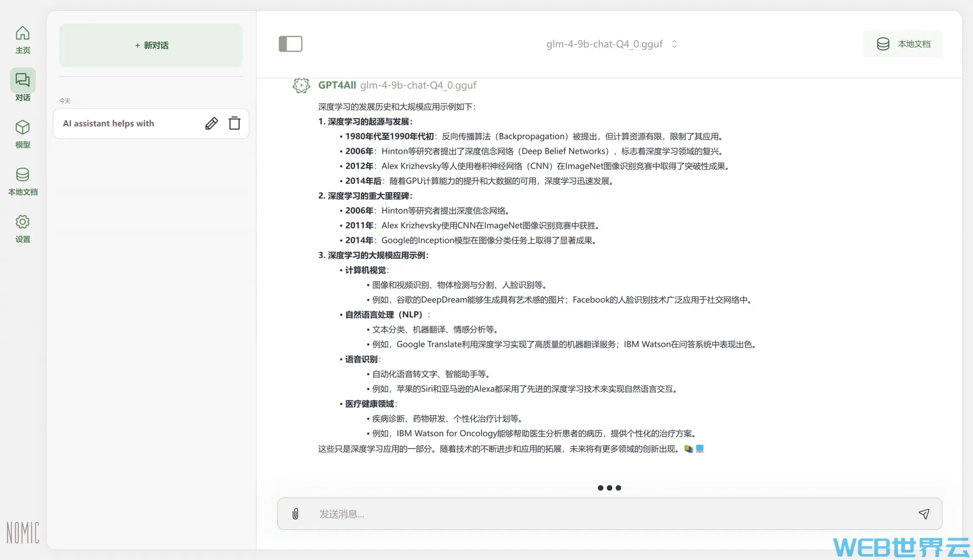Click the '语音识别' bullet label

click(361, 359)
